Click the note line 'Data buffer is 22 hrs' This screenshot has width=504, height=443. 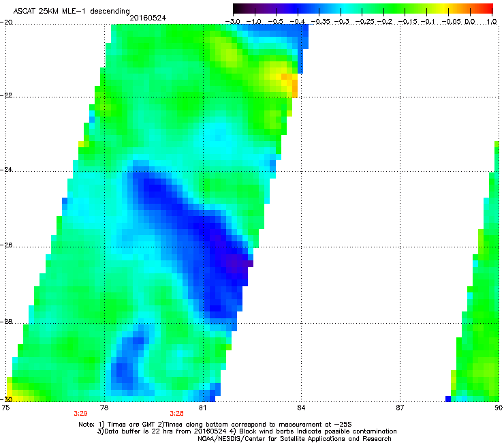(x=139, y=431)
